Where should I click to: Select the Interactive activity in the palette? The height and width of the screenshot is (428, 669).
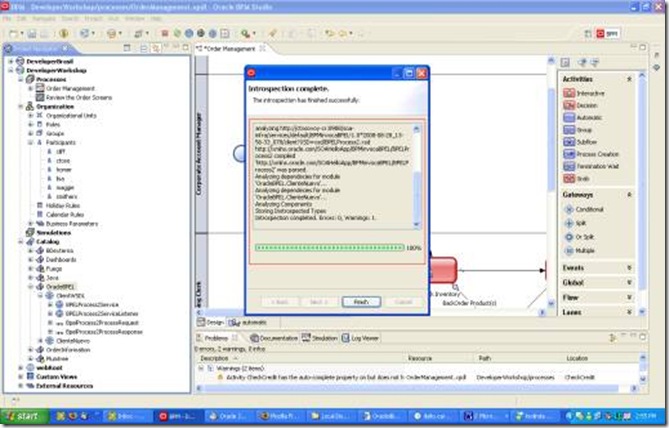[x=584, y=93]
